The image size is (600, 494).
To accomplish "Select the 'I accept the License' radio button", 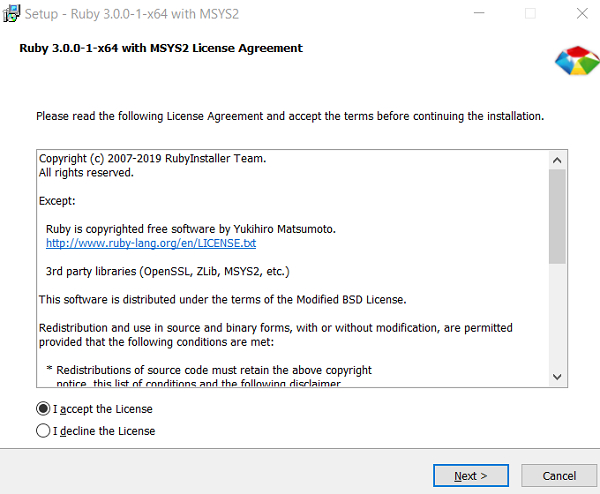I will (x=43, y=409).
